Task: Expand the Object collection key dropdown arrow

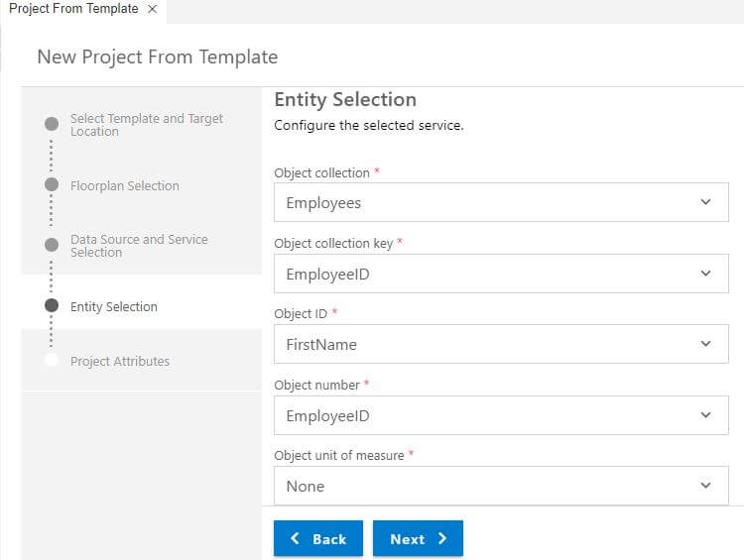Action: point(705,274)
